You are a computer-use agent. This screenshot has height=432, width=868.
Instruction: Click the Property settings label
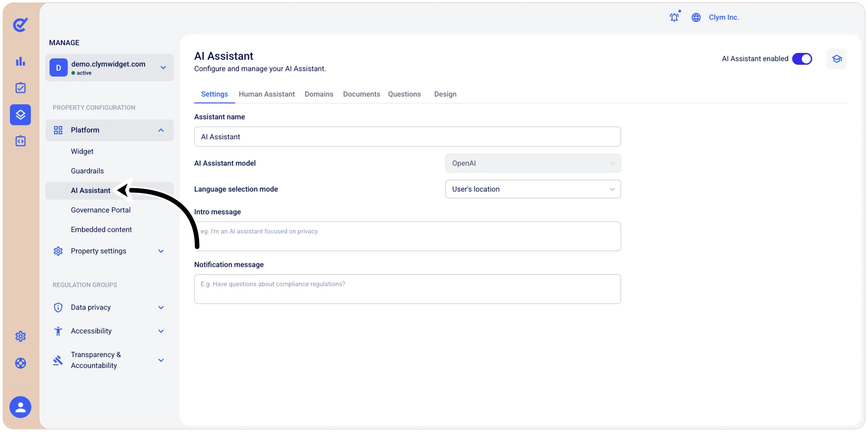[x=98, y=251]
